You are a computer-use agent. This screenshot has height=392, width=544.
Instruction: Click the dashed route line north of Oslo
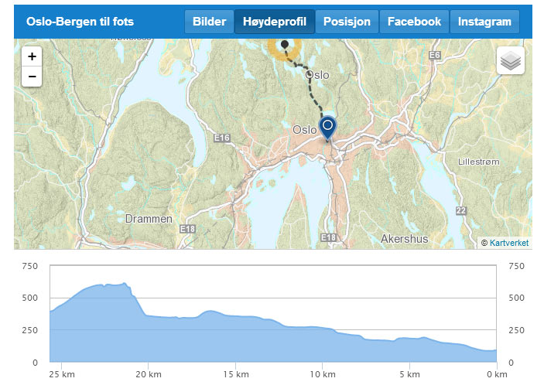coord(313,94)
